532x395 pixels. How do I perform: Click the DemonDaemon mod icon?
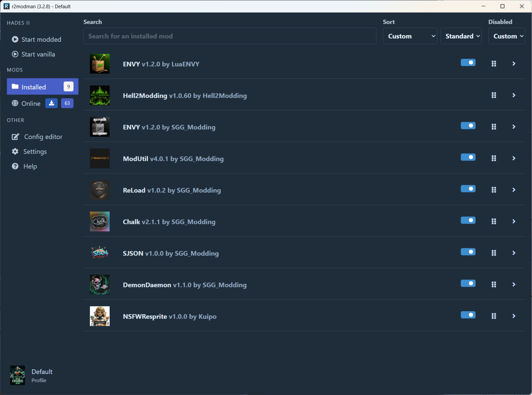click(x=99, y=285)
